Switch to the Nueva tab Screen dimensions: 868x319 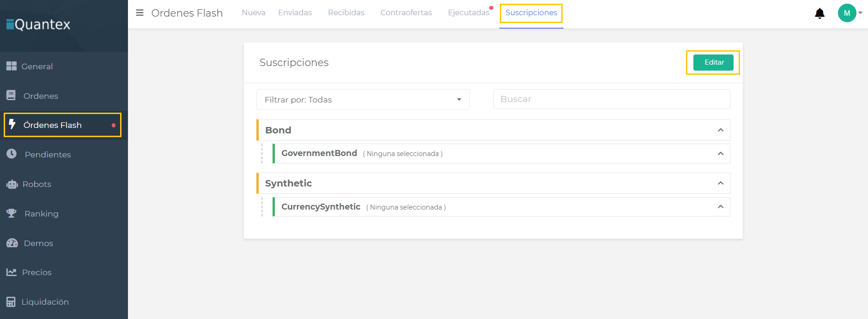(253, 13)
